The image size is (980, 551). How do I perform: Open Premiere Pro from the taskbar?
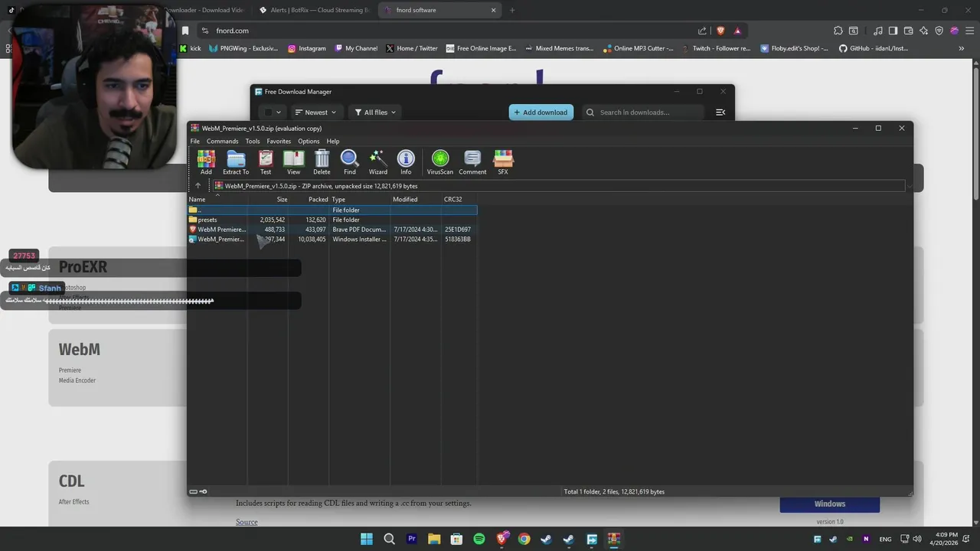pos(412,539)
